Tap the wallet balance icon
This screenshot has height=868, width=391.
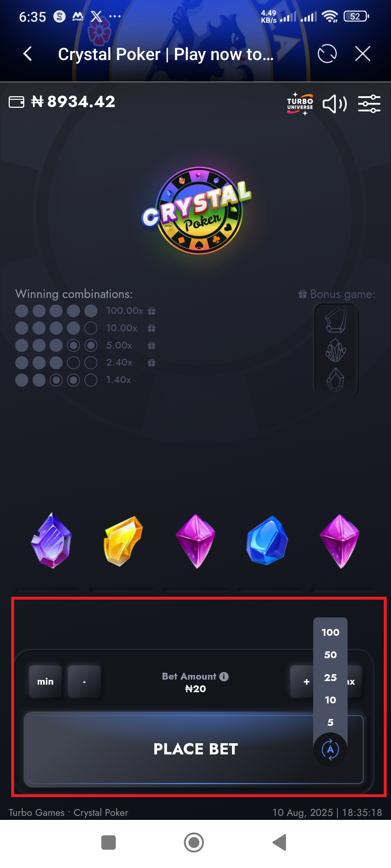[x=16, y=102]
